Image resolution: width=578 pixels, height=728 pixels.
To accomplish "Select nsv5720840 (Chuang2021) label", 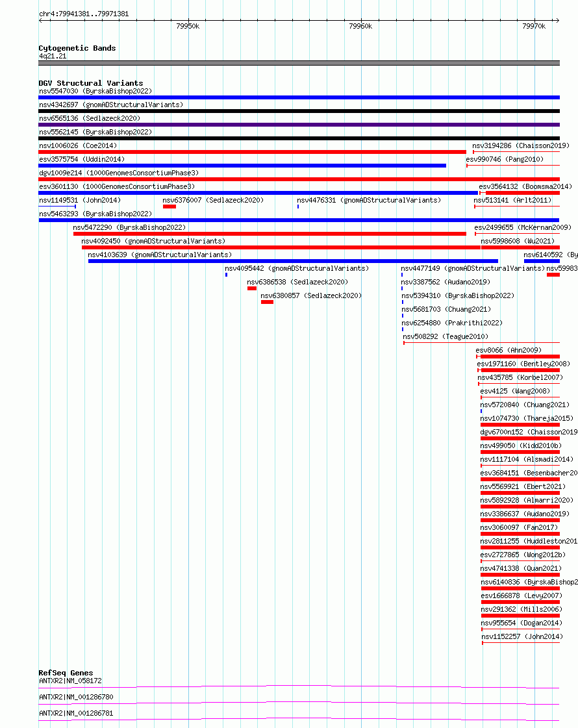I will [525, 405].
